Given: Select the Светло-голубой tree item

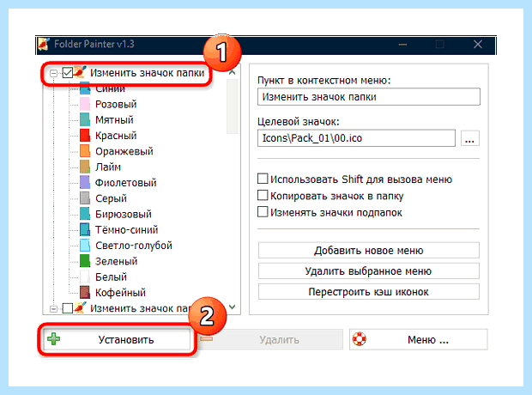Looking at the screenshot, I should click(x=134, y=246).
